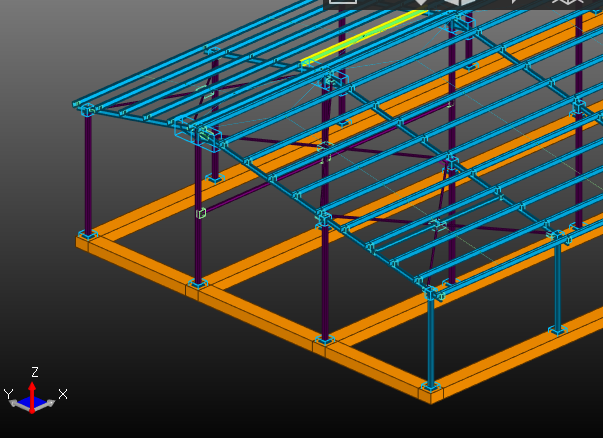Click the small white marker beside purple column

tap(201, 212)
